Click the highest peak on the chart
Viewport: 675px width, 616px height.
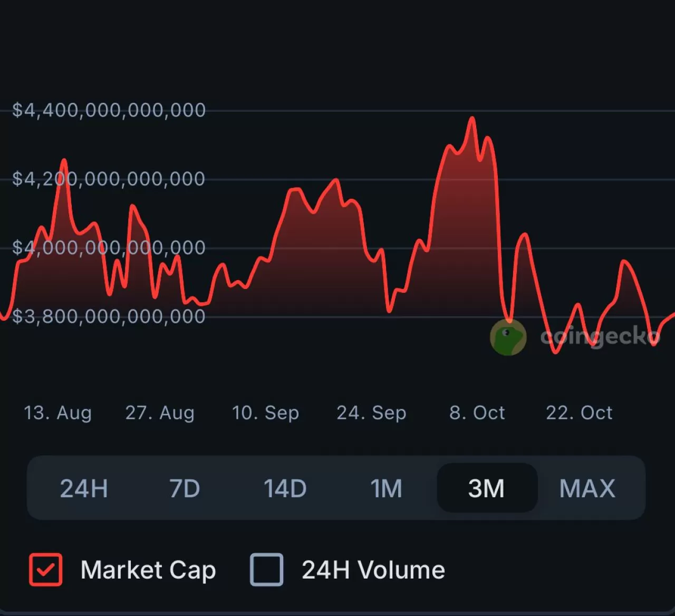point(472,120)
